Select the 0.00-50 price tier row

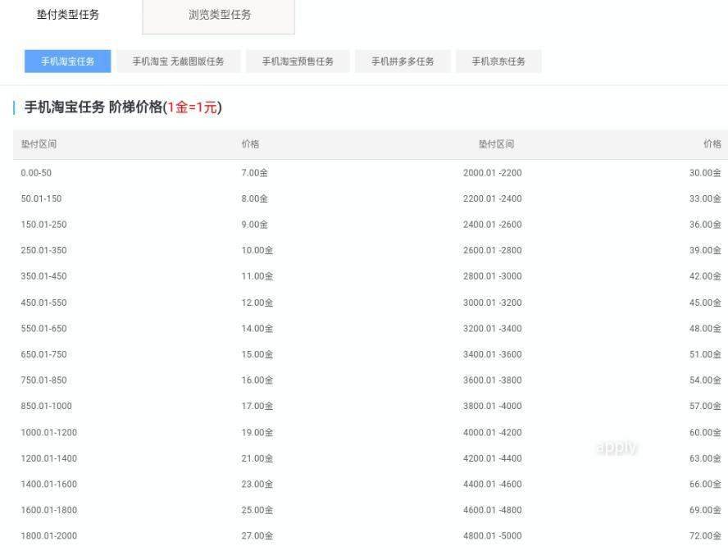pyautogui.click(x=34, y=173)
